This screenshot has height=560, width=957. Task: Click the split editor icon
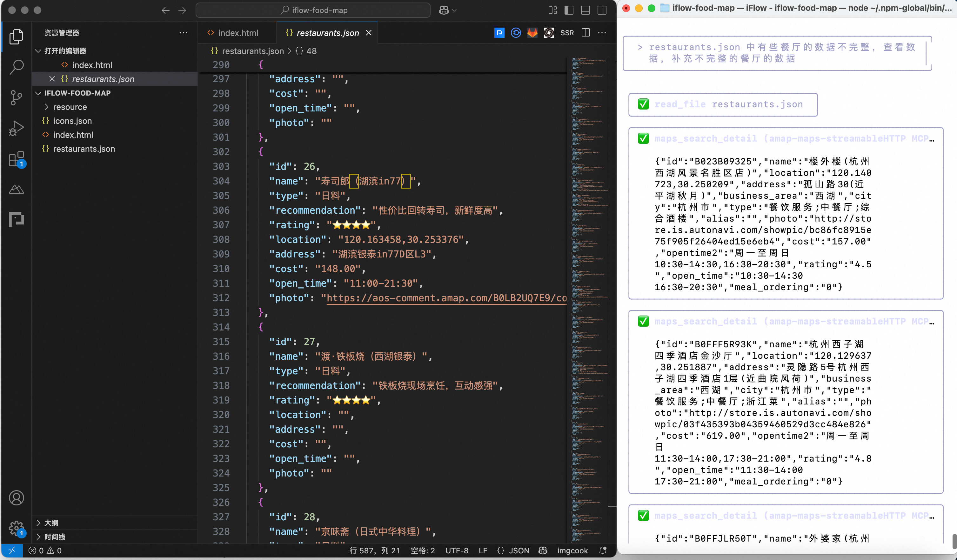click(586, 33)
